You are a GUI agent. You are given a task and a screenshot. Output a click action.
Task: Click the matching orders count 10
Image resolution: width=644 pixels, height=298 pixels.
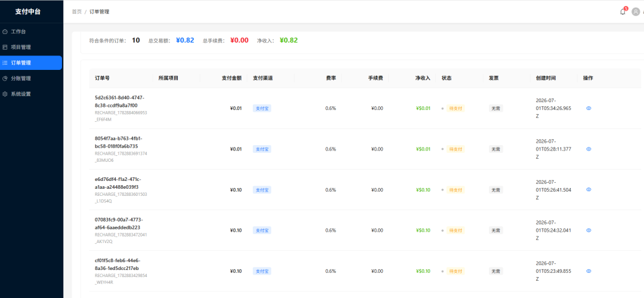[136, 41]
